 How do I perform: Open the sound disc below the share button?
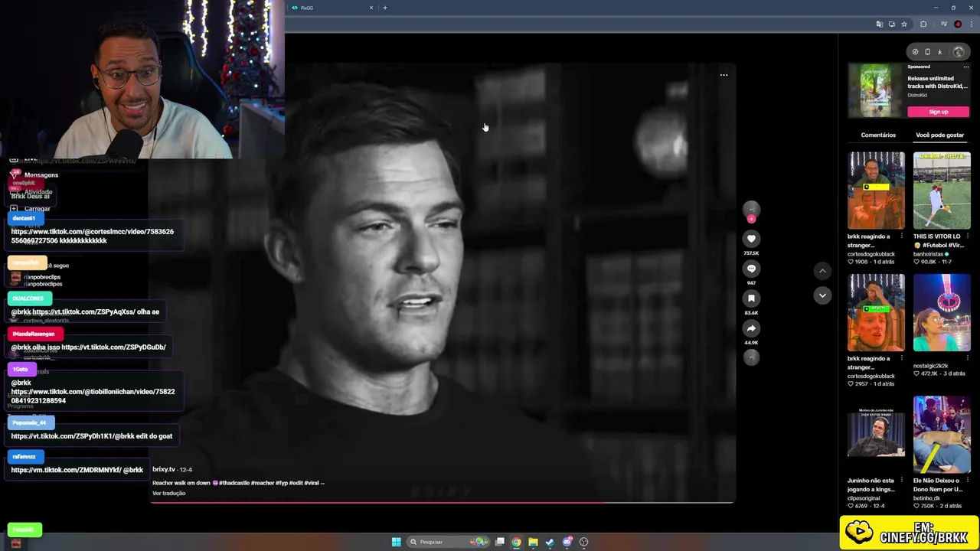tap(751, 357)
